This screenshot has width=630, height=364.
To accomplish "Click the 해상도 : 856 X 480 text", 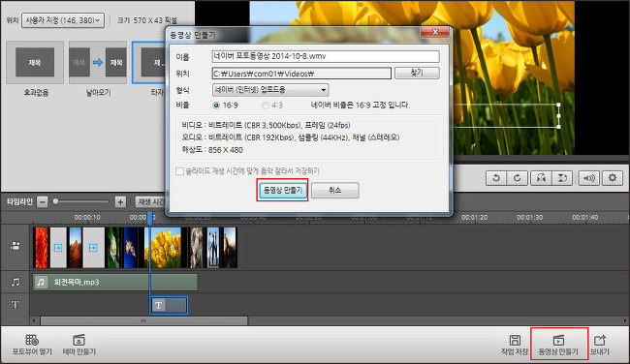I will 212,150.
